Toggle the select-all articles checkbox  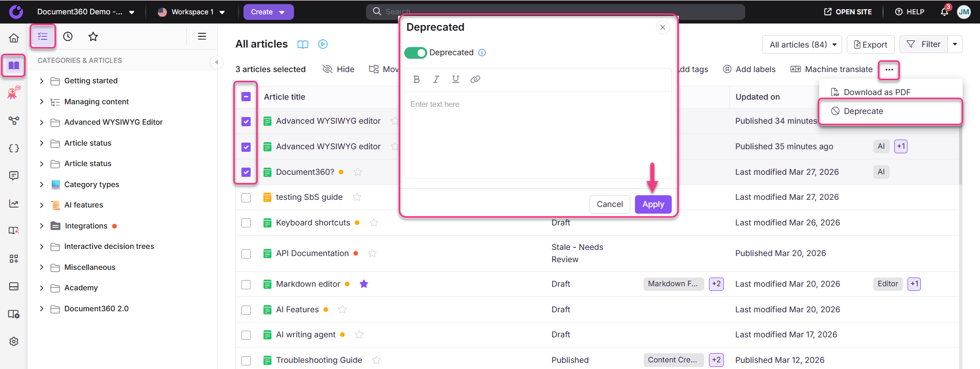point(246,97)
